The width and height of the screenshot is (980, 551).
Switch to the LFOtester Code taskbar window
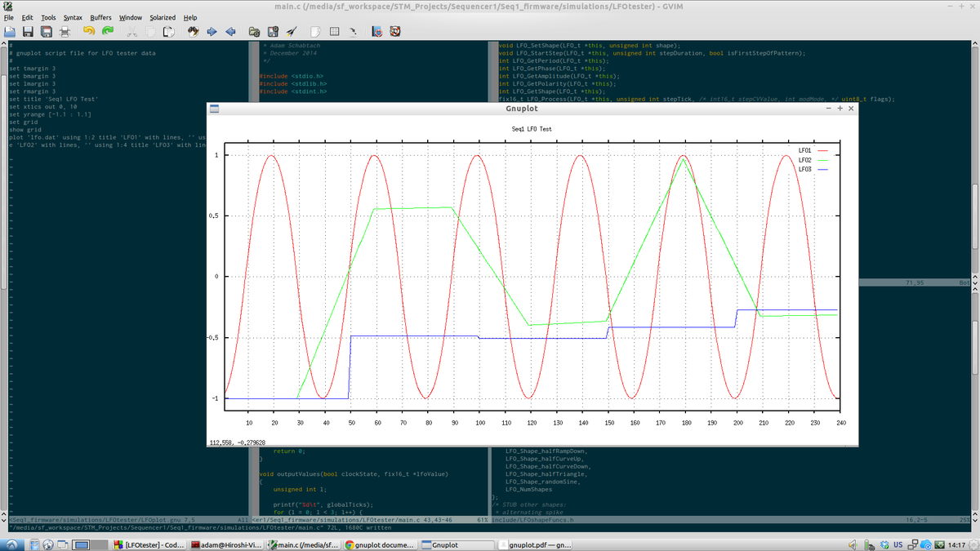pos(149,544)
